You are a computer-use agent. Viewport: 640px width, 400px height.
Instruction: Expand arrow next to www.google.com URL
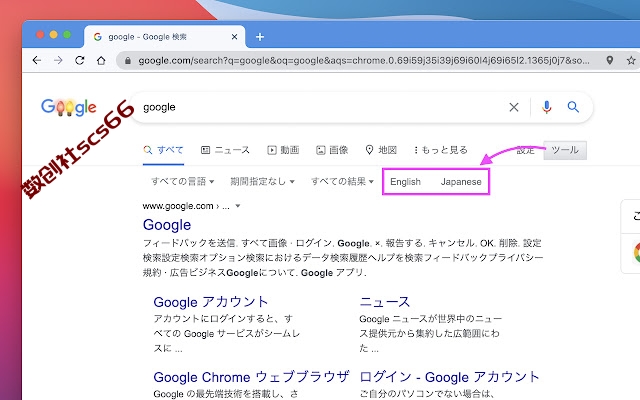pyautogui.click(x=238, y=206)
